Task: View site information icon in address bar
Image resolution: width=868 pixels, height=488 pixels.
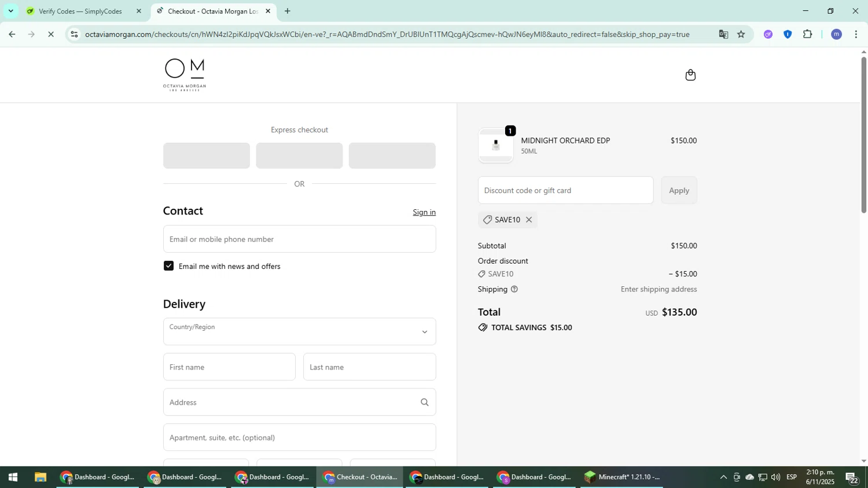Action: (74, 34)
